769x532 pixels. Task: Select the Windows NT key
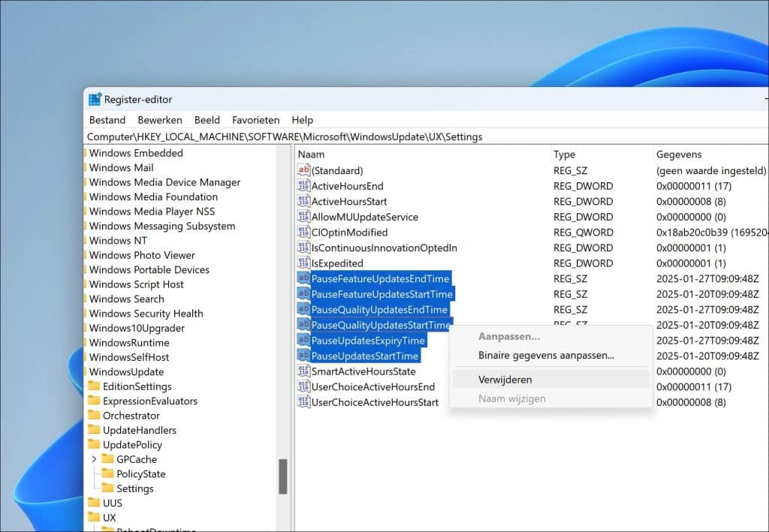[118, 241]
